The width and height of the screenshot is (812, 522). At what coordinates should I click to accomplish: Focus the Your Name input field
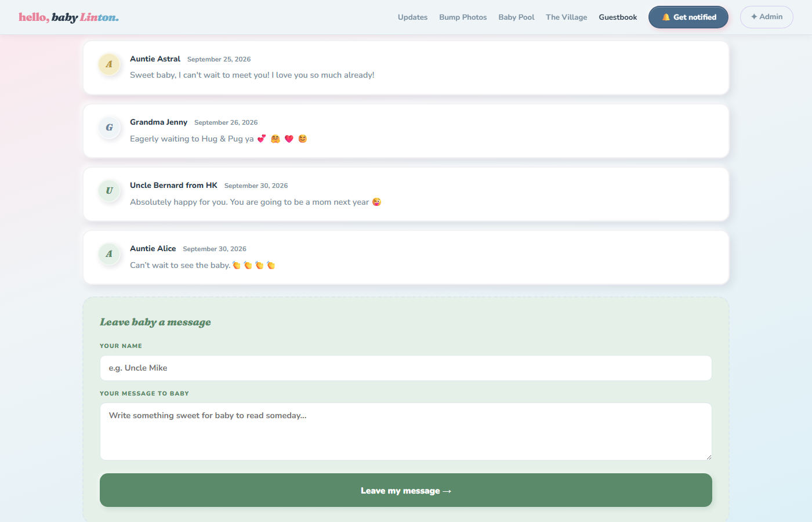click(406, 368)
